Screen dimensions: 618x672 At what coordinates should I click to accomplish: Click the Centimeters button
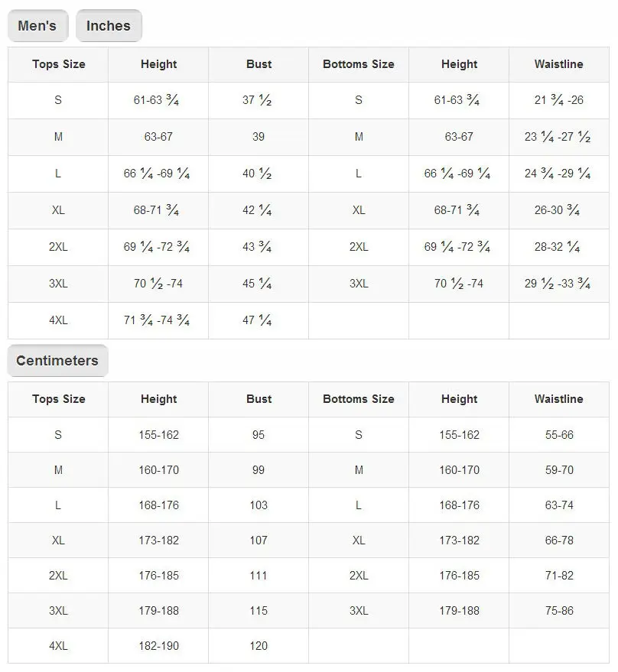coord(57,360)
